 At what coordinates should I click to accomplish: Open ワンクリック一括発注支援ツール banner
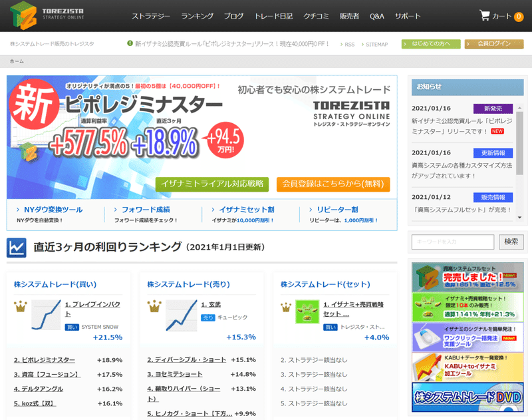(x=467, y=337)
